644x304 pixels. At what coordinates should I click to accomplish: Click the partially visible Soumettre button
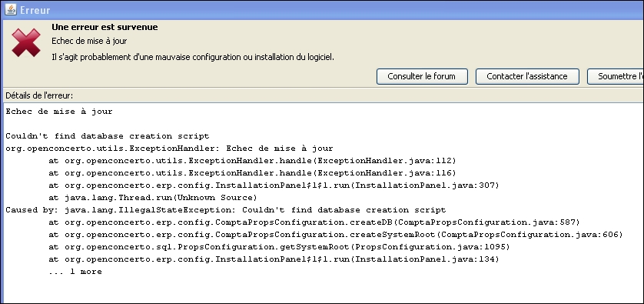[x=616, y=76]
